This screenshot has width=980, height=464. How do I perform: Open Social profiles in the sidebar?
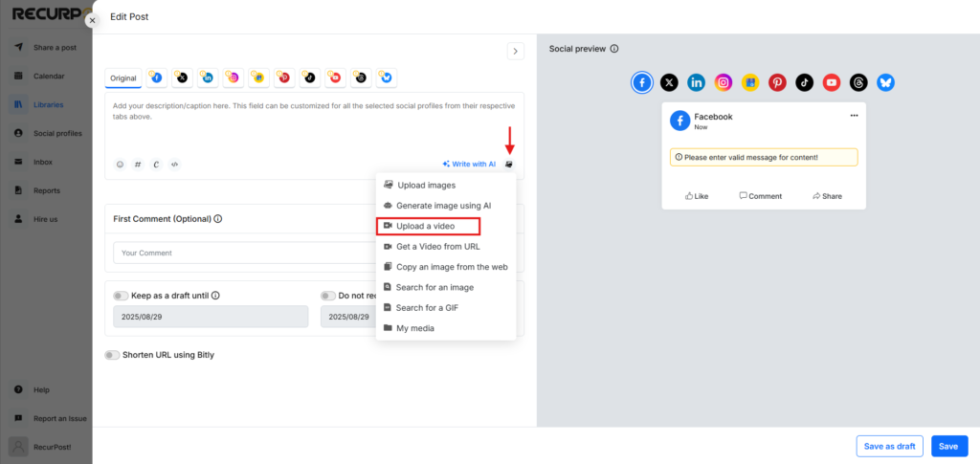pos(46,133)
